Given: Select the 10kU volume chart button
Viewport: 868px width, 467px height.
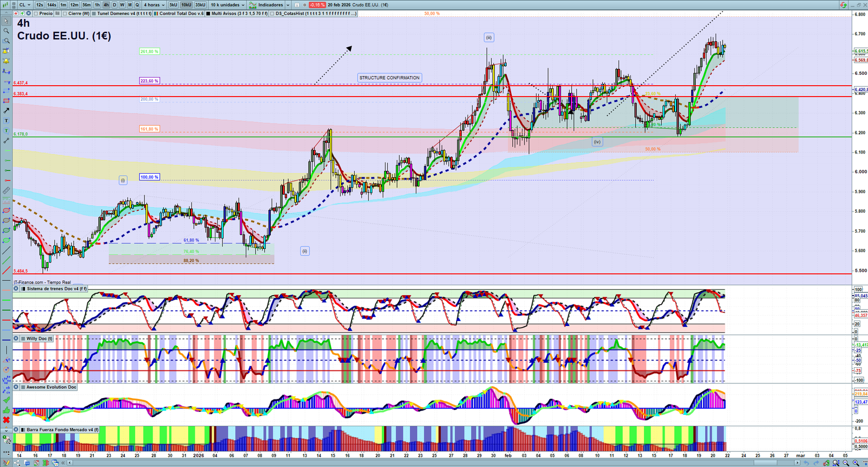Looking at the screenshot, I should [186, 5].
